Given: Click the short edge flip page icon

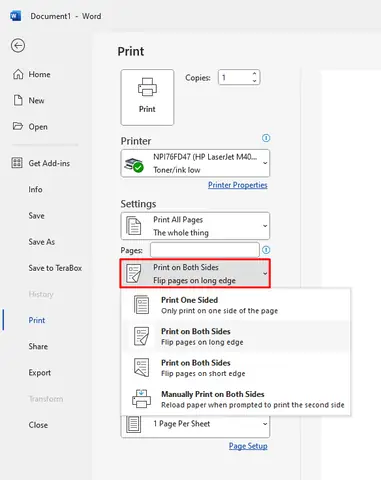Looking at the screenshot, I should [142, 367].
